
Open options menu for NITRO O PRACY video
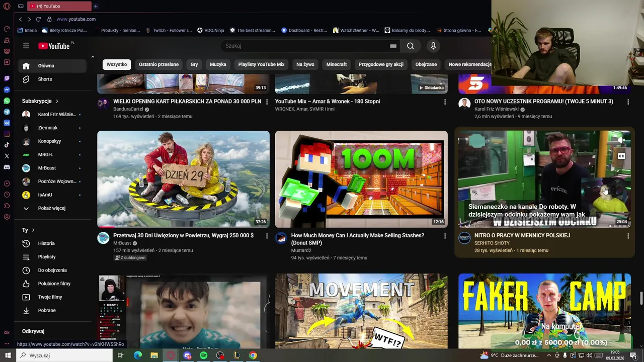628,236
